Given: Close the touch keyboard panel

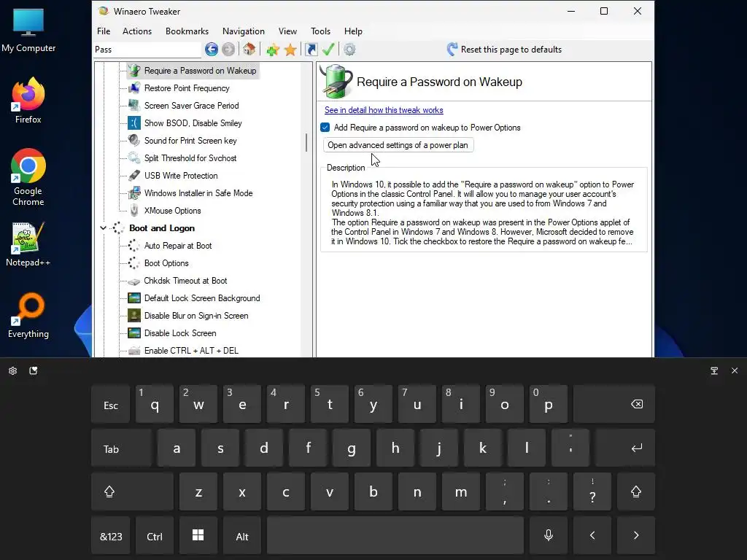Looking at the screenshot, I should click(x=734, y=370).
